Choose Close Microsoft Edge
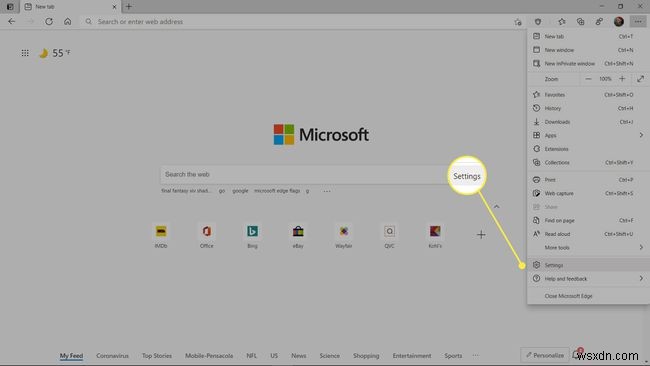Image resolution: width=650 pixels, height=366 pixels. [588, 296]
